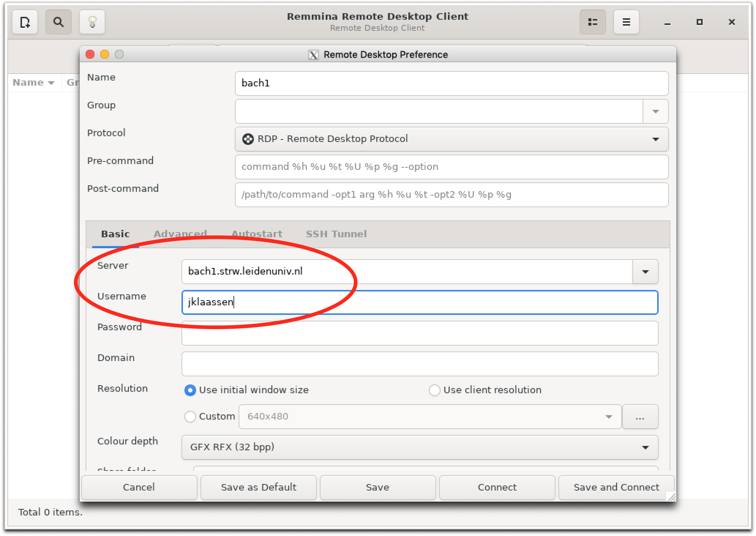Click the Save and Connect button

pos(616,487)
